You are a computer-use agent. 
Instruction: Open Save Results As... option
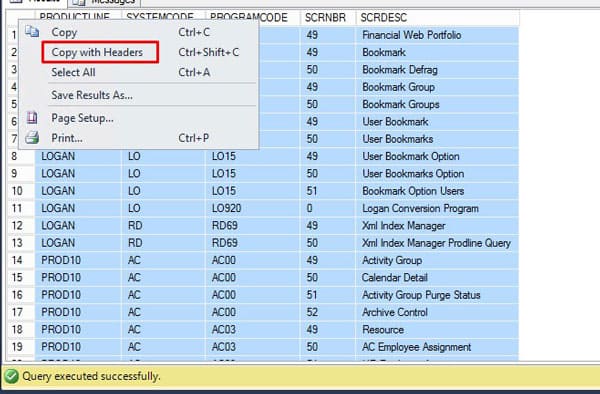coord(92,95)
